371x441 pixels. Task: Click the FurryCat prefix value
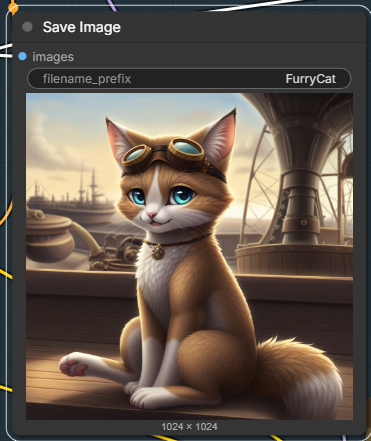(310, 79)
